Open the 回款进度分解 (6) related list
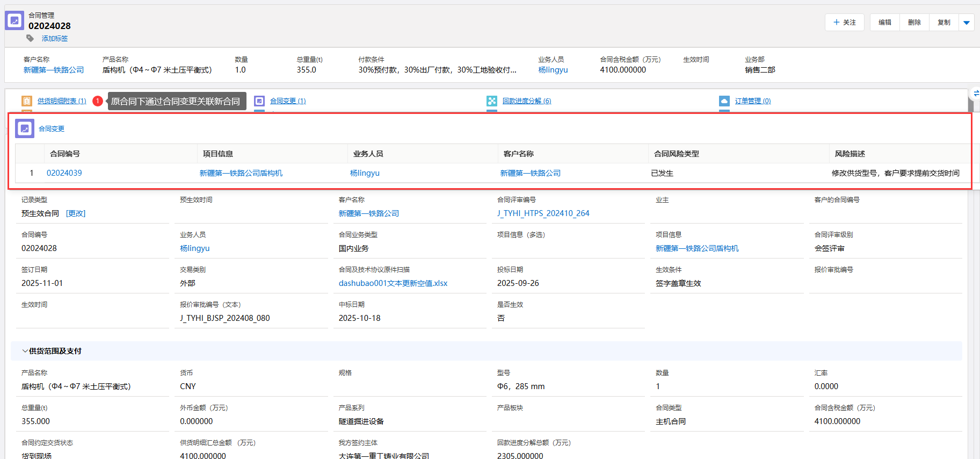The width and height of the screenshot is (980, 459). [x=527, y=101]
